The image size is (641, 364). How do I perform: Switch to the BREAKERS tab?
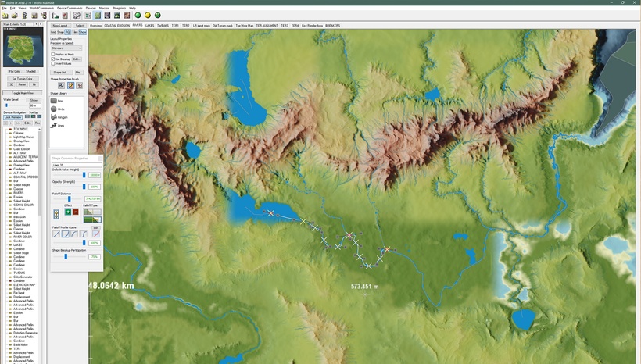(333, 26)
